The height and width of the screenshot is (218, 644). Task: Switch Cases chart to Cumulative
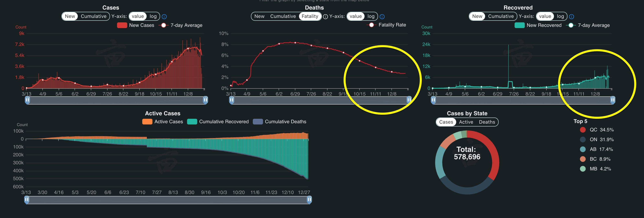[x=93, y=16]
